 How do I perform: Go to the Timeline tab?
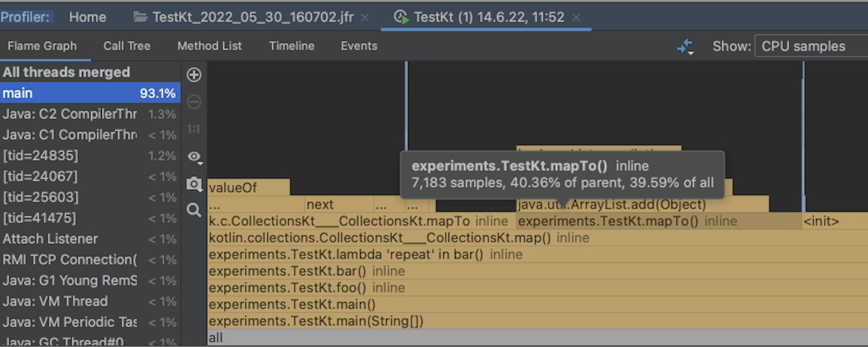point(292,46)
